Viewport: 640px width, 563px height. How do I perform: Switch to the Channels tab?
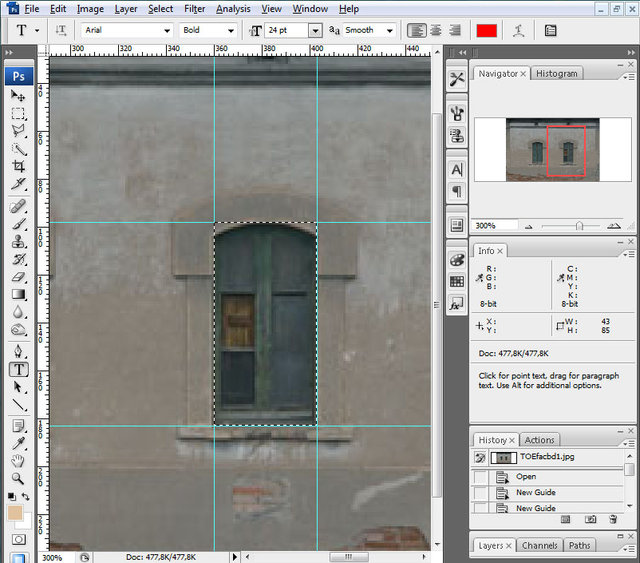point(539,545)
